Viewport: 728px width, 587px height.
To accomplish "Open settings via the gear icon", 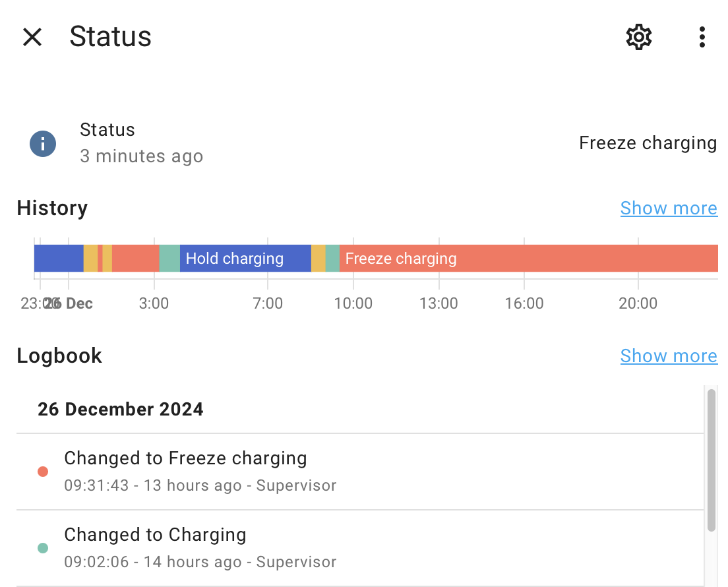I will pyautogui.click(x=639, y=37).
